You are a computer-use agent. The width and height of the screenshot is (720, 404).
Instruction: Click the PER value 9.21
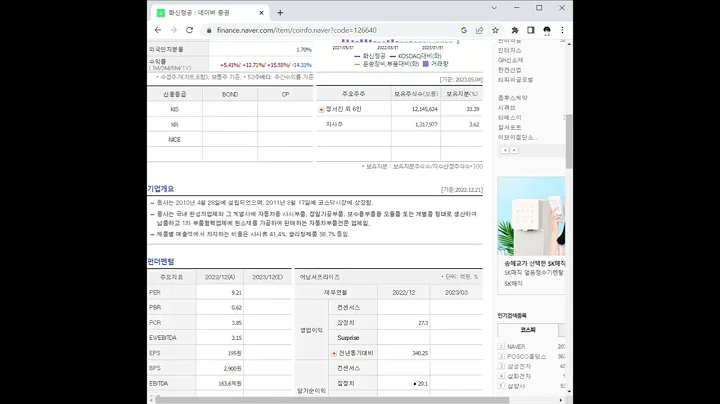pyautogui.click(x=236, y=292)
